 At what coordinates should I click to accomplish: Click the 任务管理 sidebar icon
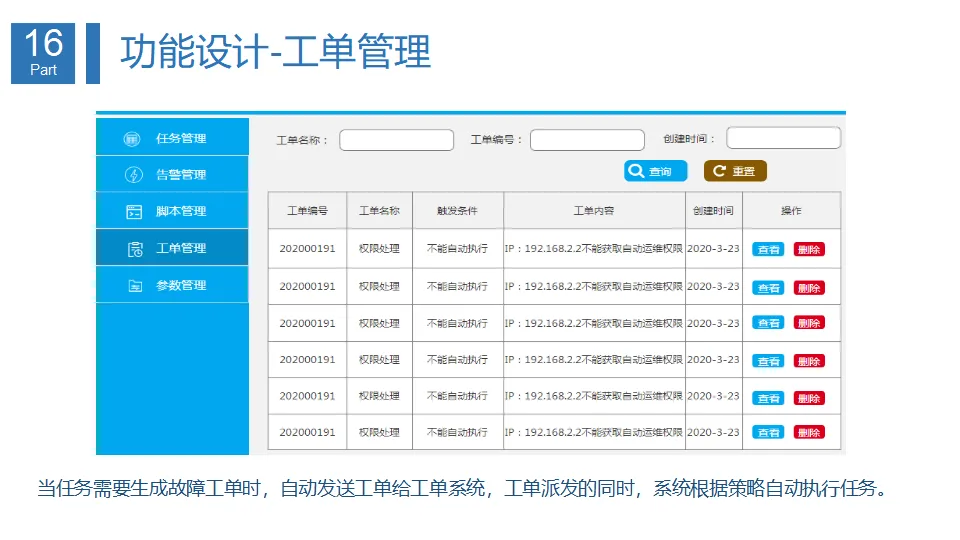tap(132, 139)
